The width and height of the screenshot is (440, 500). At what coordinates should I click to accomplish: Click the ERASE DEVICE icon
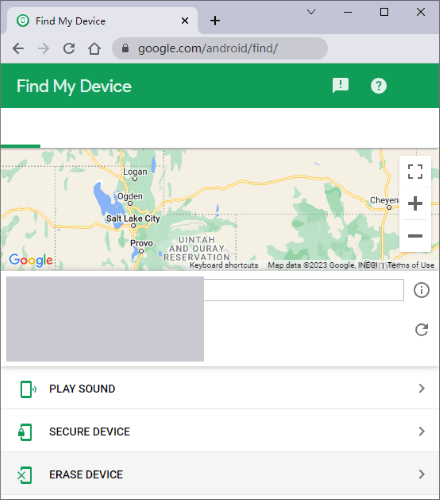coord(25,475)
